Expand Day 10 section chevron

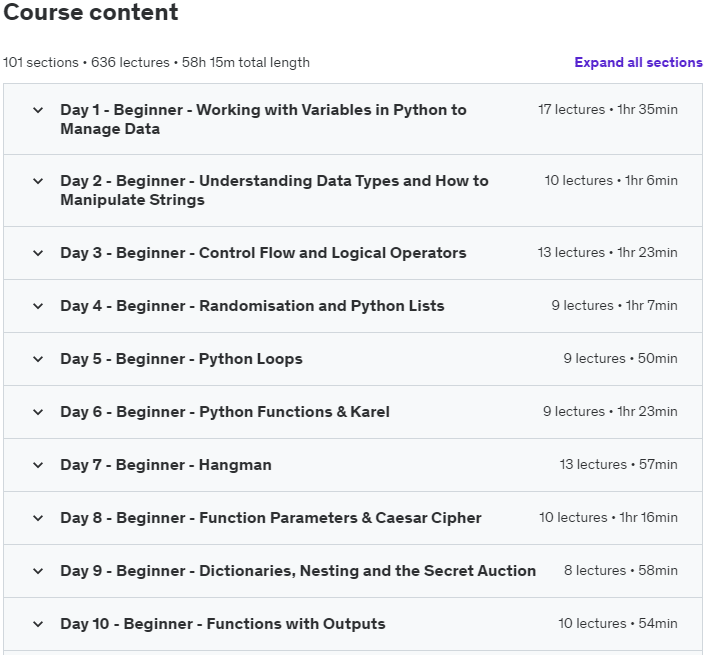(38, 624)
